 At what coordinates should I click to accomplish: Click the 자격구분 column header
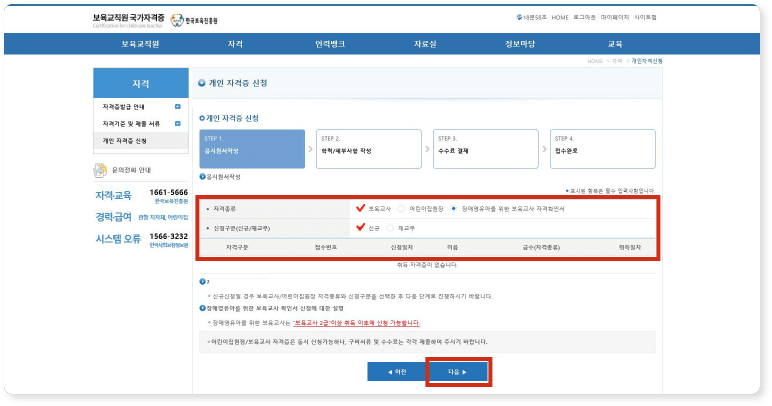(x=237, y=248)
